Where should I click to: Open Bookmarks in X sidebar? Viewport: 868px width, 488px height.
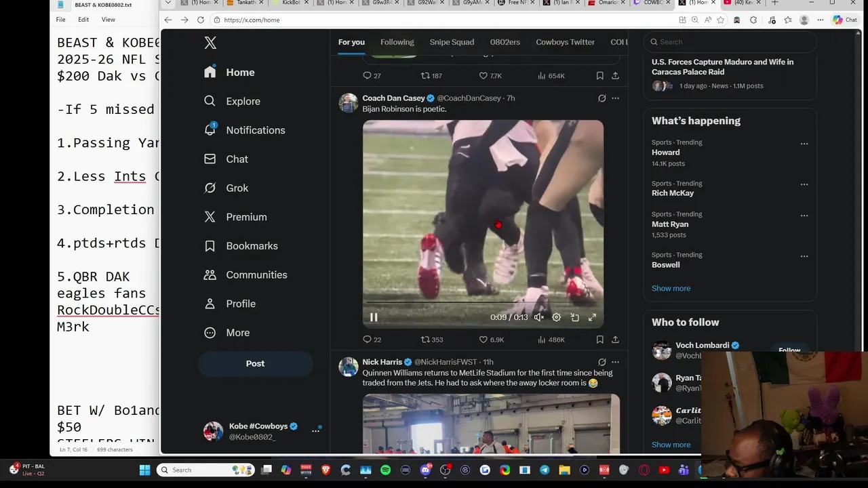(x=241, y=246)
